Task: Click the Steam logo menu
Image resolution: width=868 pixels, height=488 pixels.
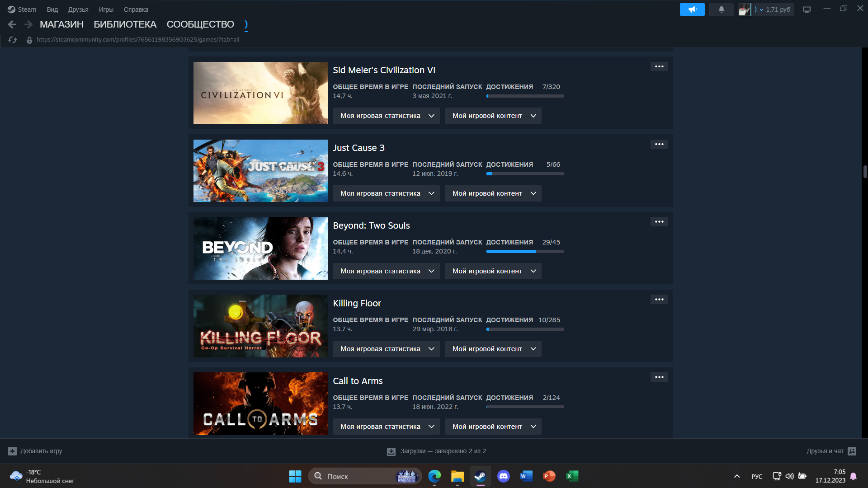Action: [x=22, y=9]
